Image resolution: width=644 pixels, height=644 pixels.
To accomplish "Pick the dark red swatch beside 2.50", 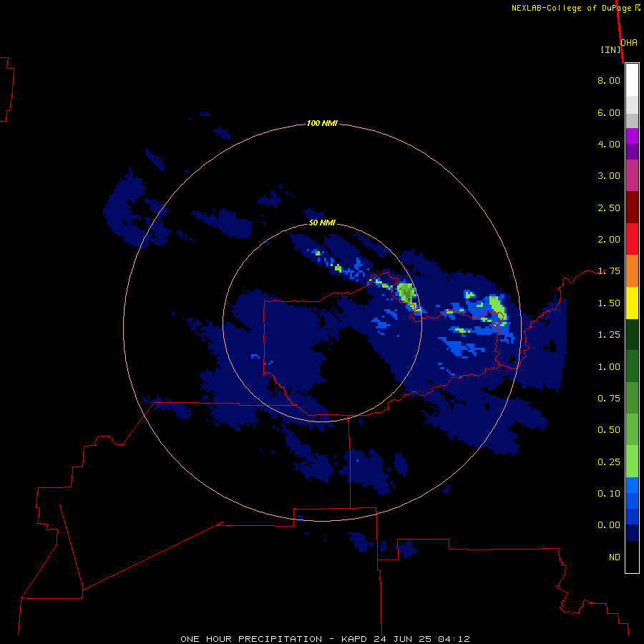I will (x=632, y=208).
